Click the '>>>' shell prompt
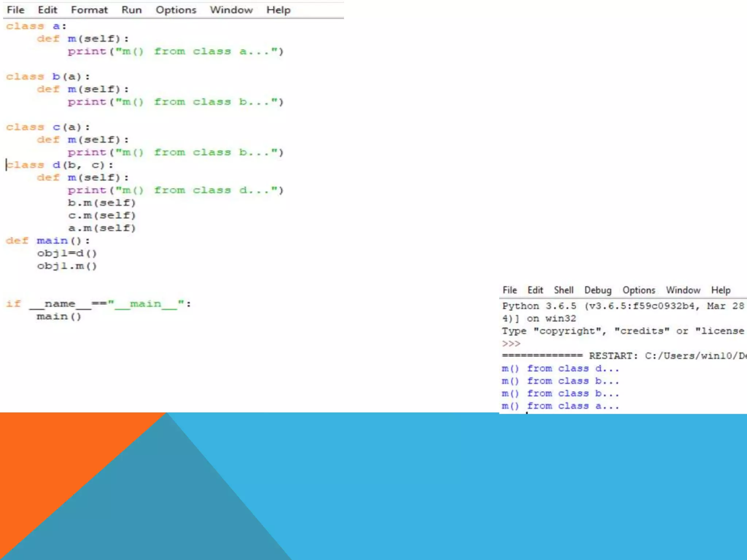 pos(511,343)
